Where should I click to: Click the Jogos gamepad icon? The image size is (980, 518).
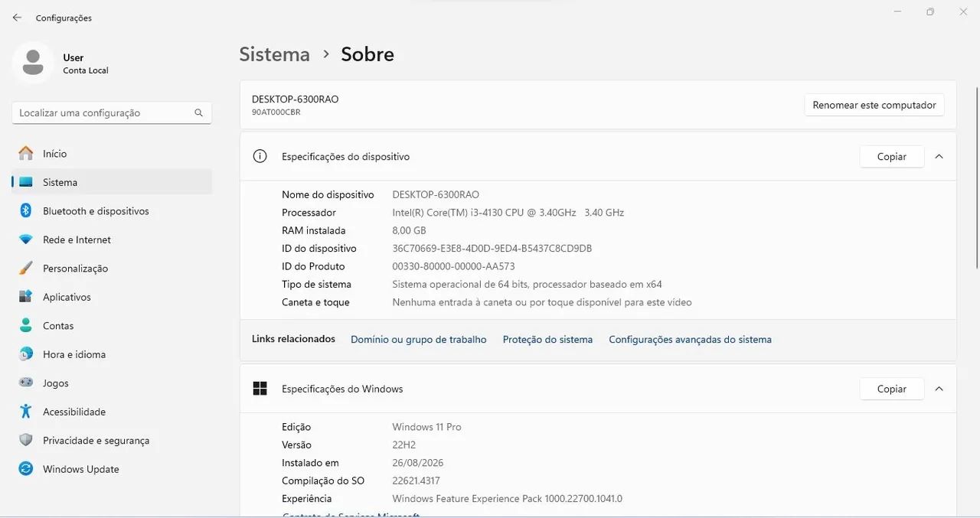point(26,383)
